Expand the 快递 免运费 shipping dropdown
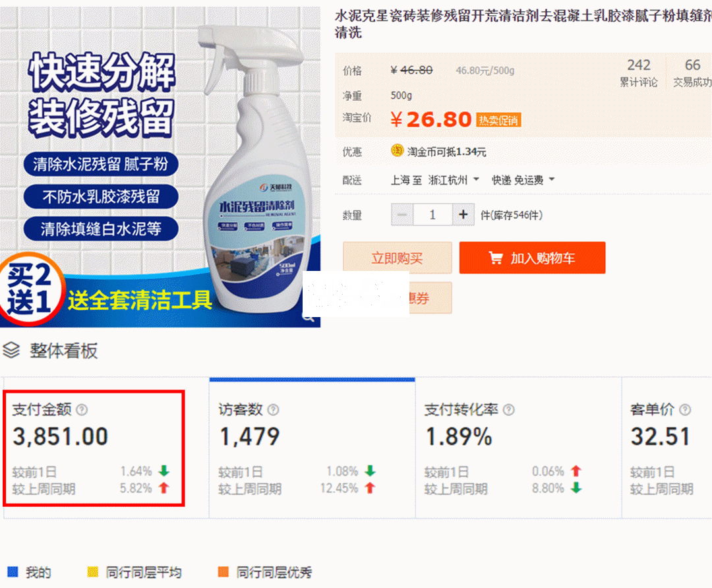Screen dimensions: 712x588 523,179
